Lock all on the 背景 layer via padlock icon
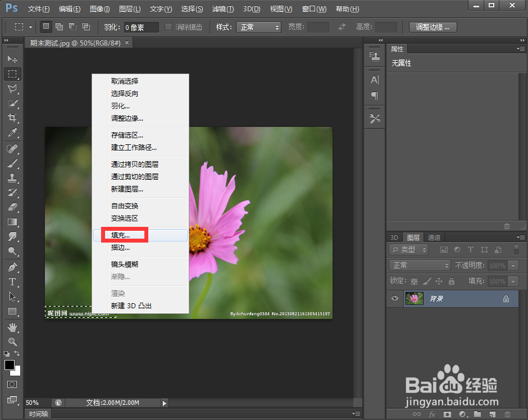This screenshot has width=528, height=420. tap(453, 281)
